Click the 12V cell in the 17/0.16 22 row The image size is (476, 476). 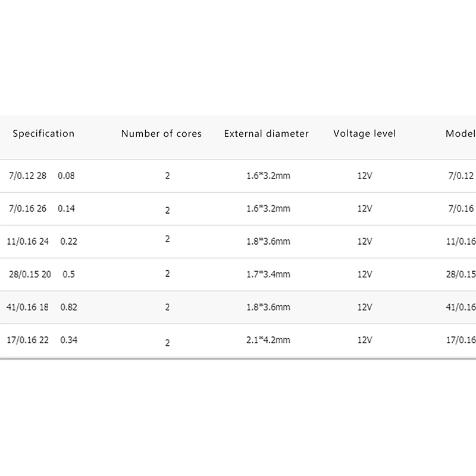(365, 340)
